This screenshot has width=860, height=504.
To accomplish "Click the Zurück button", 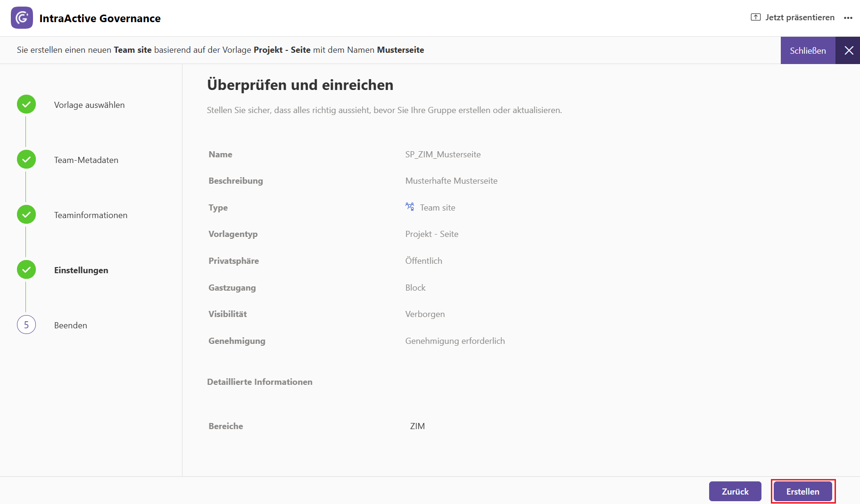I will click(735, 491).
